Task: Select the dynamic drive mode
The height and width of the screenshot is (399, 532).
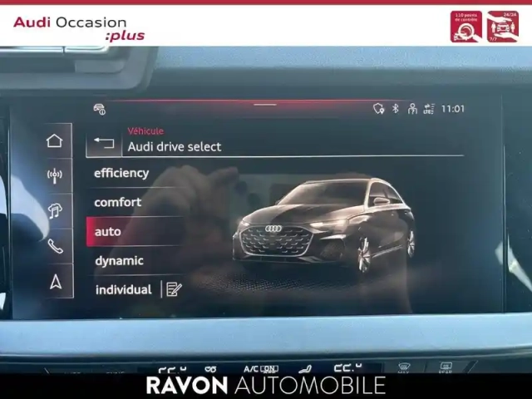Action: tap(119, 260)
